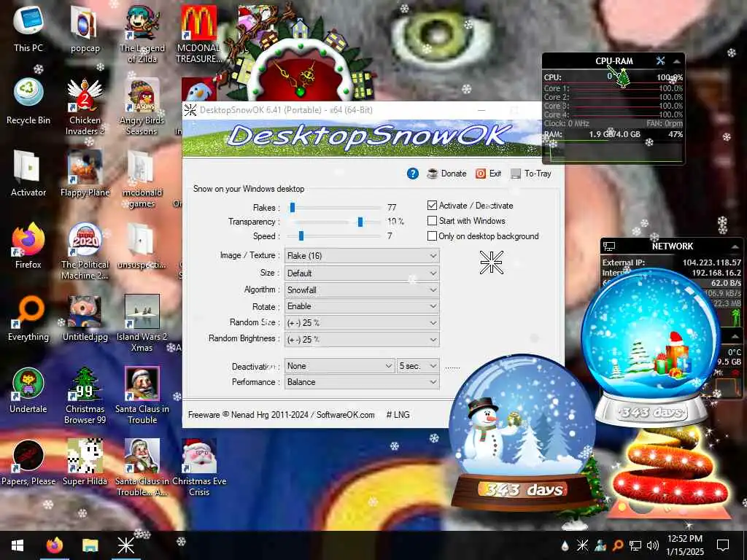Viewport: 747px width, 560px height.
Task: Select the Christmas Browser 99 shortcut
Action: (x=85, y=395)
